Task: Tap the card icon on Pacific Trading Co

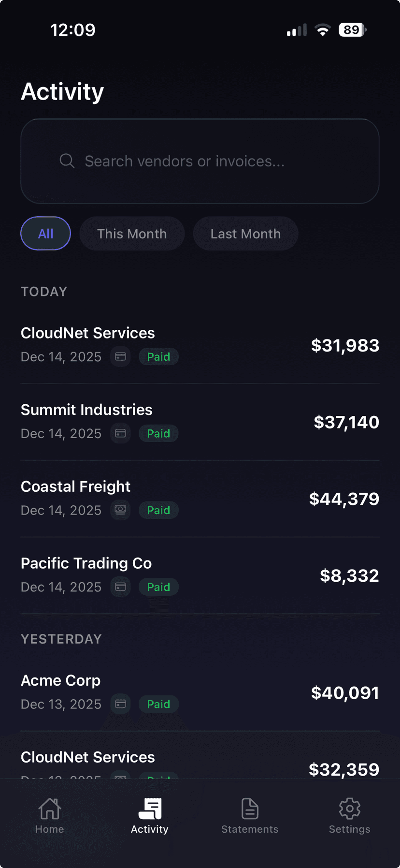Action: pos(120,587)
